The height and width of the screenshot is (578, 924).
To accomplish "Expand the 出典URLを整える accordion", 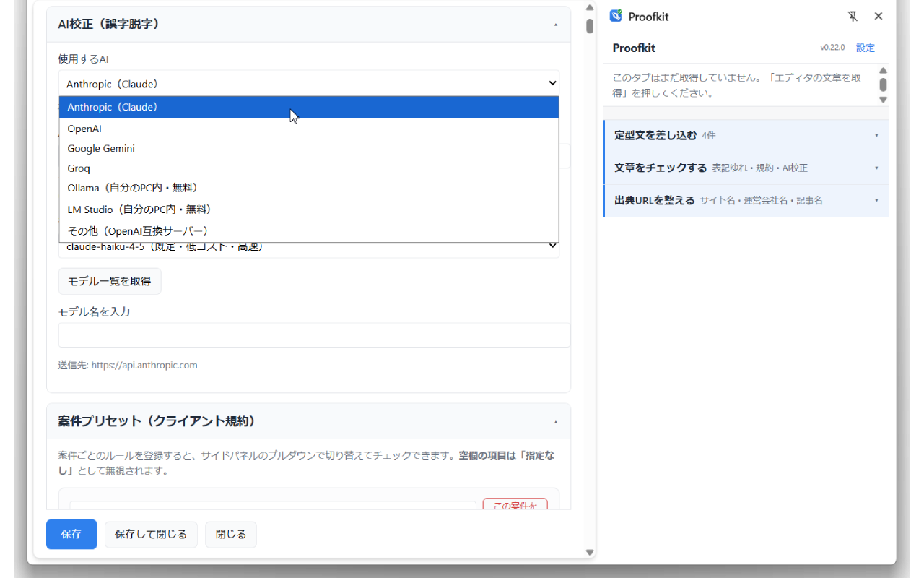I will coord(746,200).
